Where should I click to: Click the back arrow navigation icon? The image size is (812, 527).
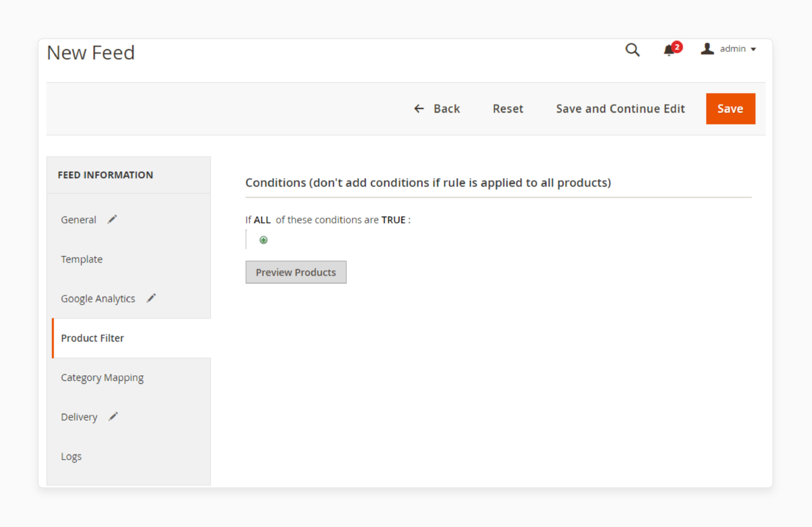(418, 108)
